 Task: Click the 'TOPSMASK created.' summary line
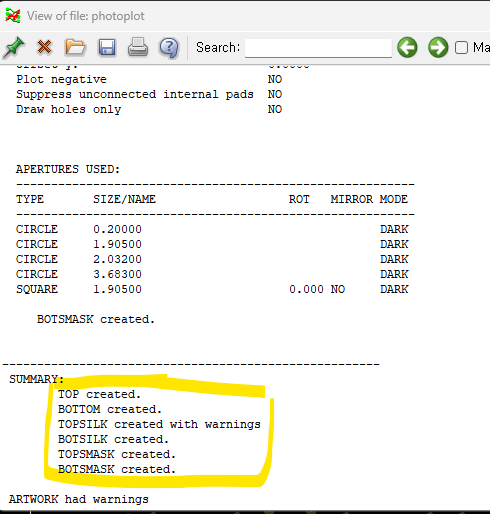[117, 454]
